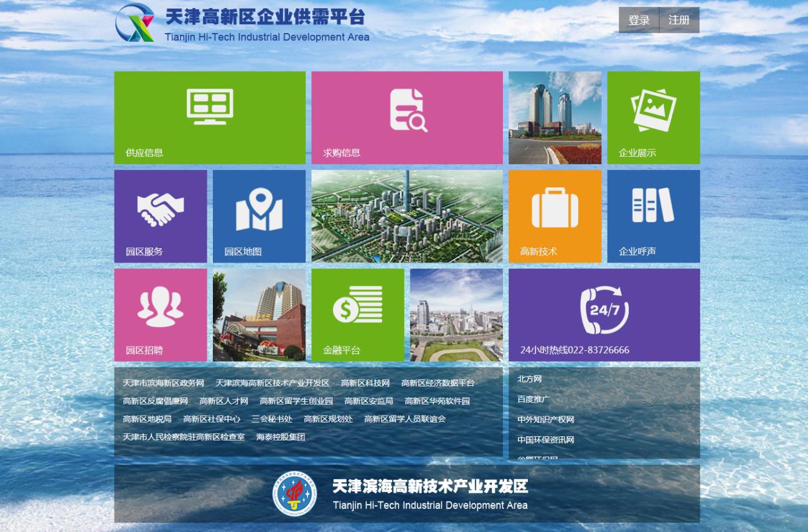The height and width of the screenshot is (532, 808).
Task: Open the twin towers photo tile
Action: (x=555, y=118)
